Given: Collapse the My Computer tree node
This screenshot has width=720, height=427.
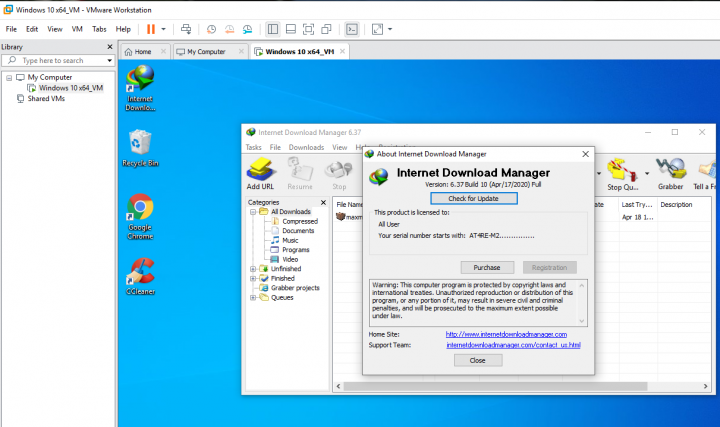Looking at the screenshot, I should [9, 78].
